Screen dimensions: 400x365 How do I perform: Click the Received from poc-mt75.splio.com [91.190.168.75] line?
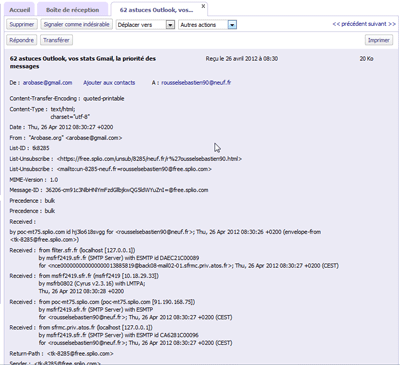click(117, 302)
